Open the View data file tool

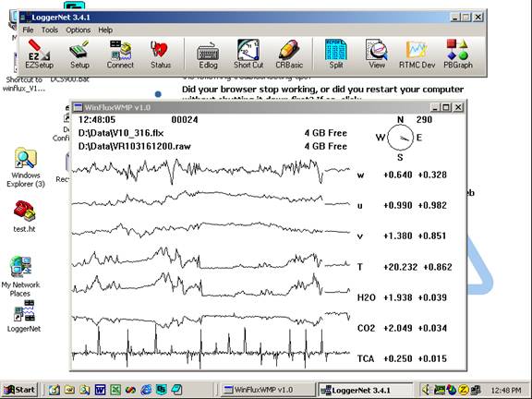[x=377, y=54]
